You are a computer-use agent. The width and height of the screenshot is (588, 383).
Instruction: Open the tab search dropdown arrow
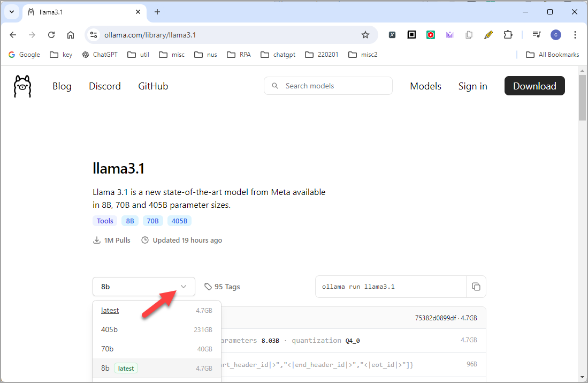coord(12,12)
